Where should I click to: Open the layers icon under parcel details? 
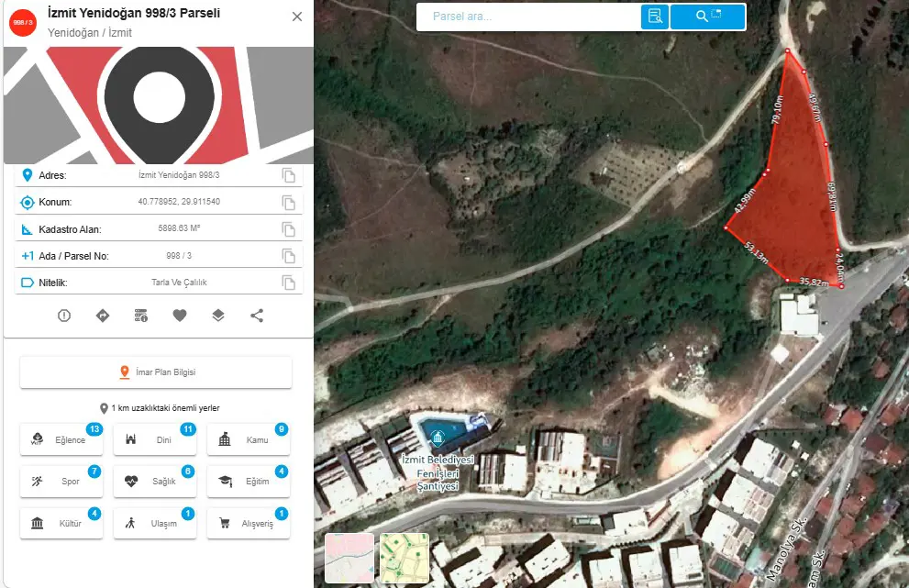(x=218, y=316)
